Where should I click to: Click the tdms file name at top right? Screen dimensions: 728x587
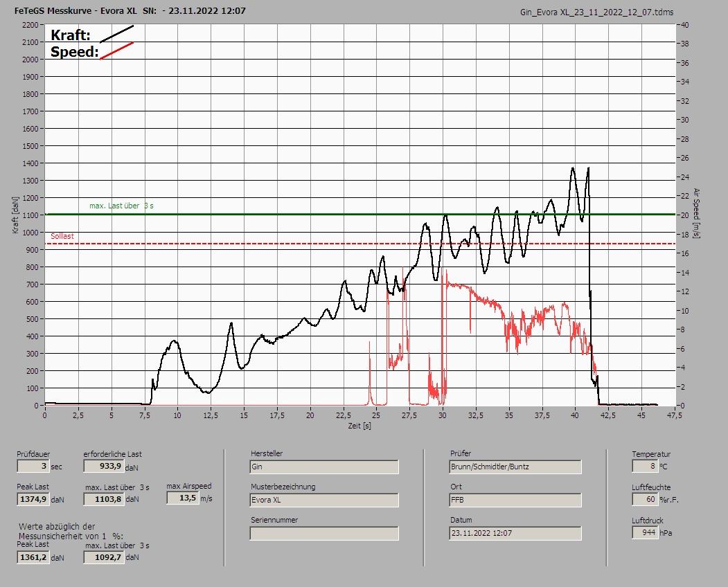coord(596,12)
